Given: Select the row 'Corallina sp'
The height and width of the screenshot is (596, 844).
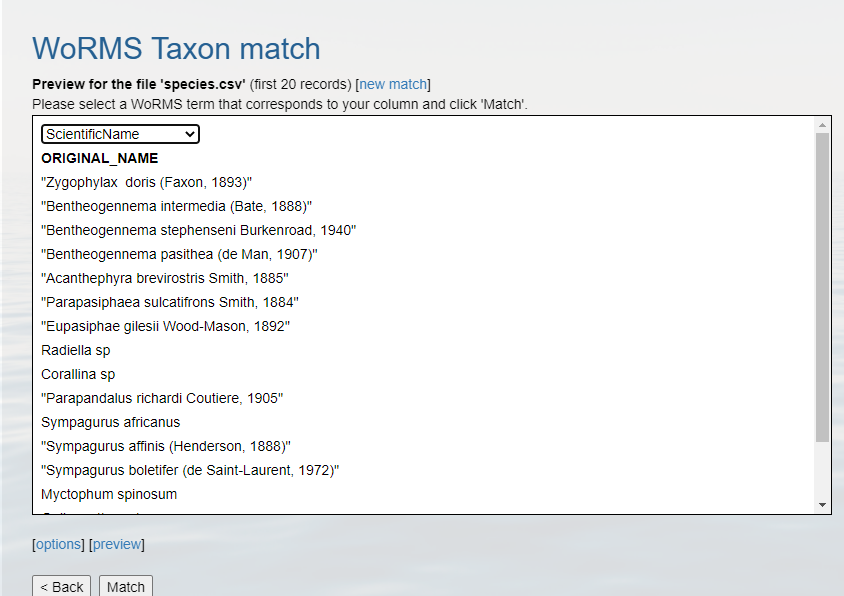Looking at the screenshot, I should (x=78, y=374).
